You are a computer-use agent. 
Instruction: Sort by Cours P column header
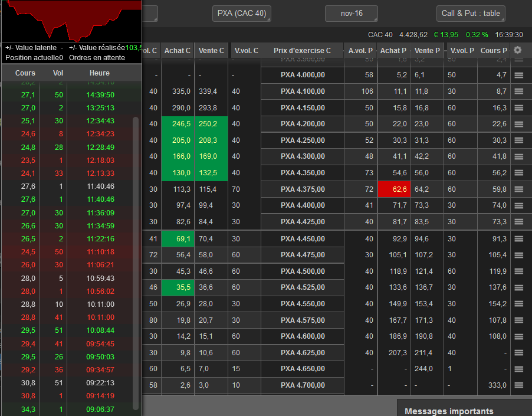click(x=494, y=51)
